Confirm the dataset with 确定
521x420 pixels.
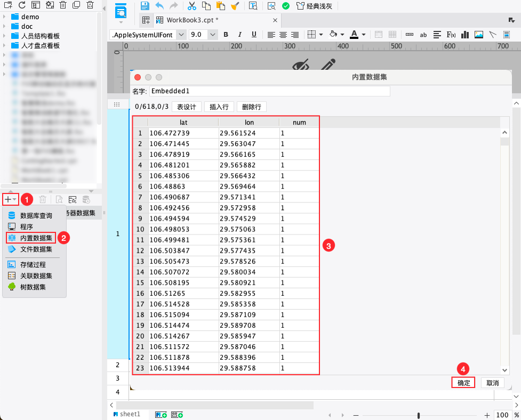click(x=463, y=383)
